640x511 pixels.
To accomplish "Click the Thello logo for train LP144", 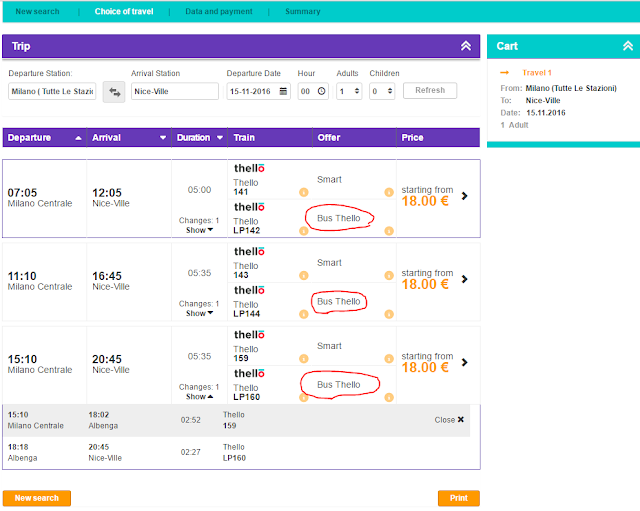I will point(249,290).
